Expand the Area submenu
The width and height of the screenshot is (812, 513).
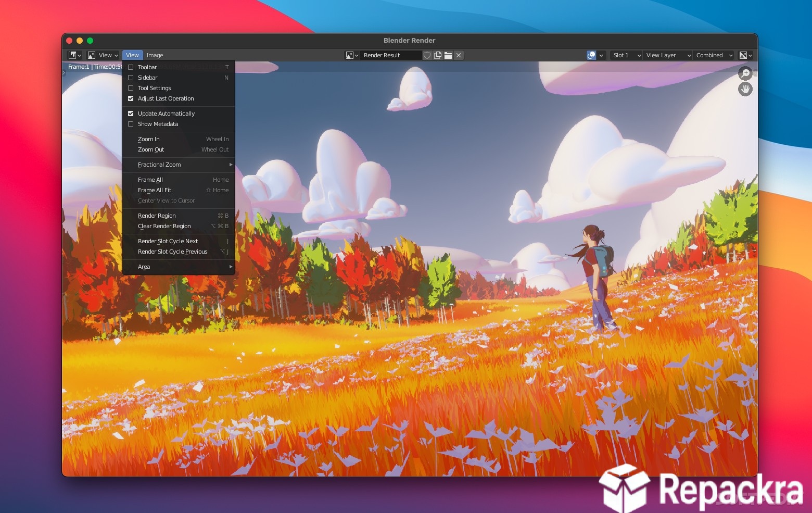tap(179, 267)
